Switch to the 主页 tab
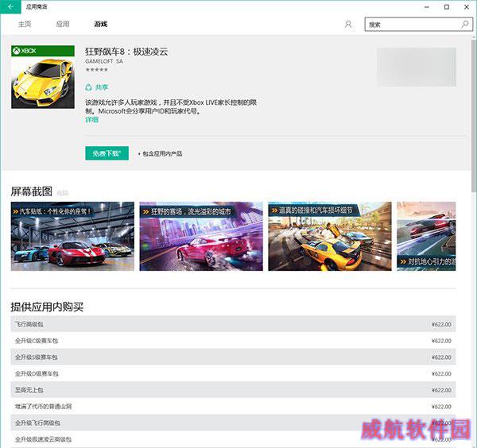The image size is (477, 448). click(x=25, y=24)
